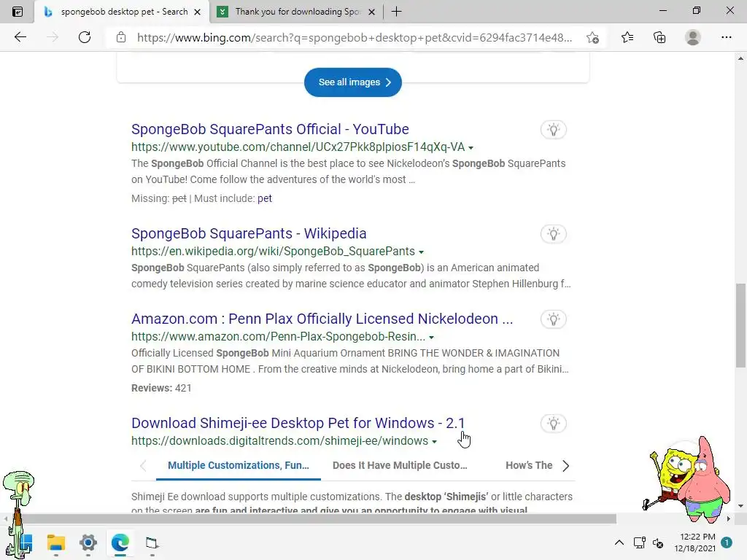Click the scroll down arrow
The height and width of the screenshot is (560, 747).
[740, 506]
